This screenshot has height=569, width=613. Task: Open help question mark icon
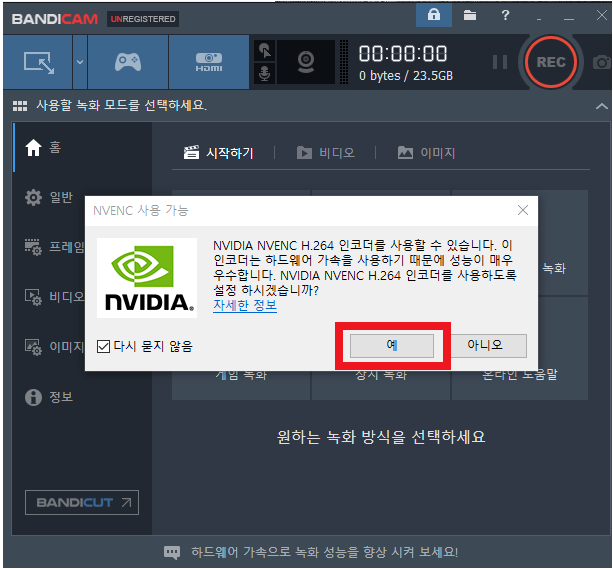click(x=505, y=15)
